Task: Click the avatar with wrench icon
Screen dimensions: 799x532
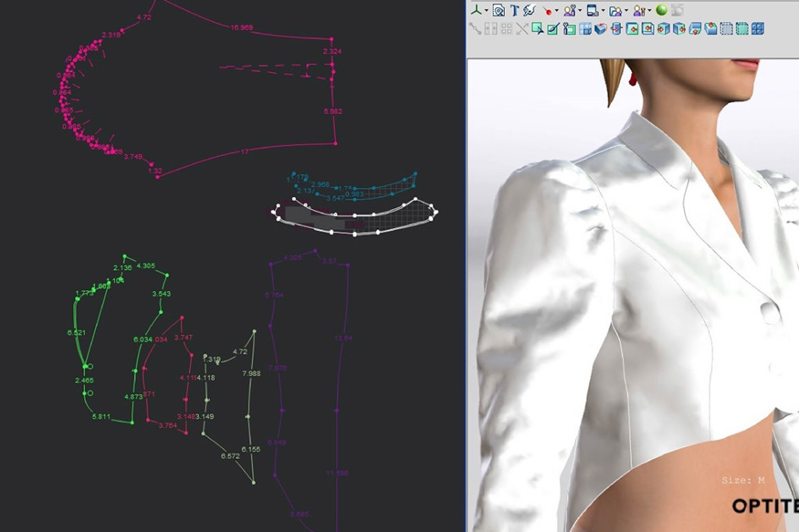Action: click(x=569, y=11)
